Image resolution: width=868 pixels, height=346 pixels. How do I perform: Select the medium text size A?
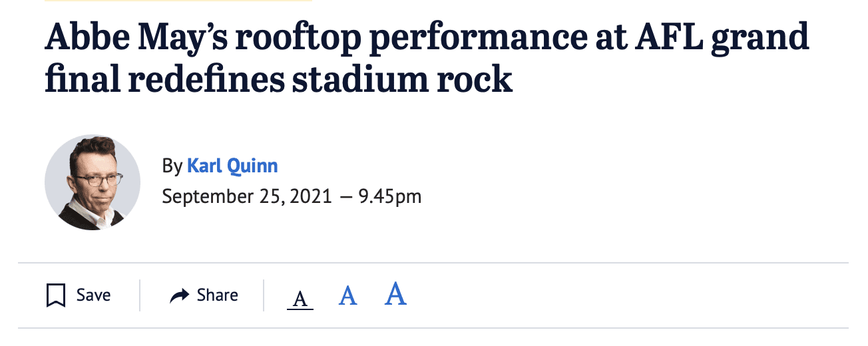click(x=347, y=295)
